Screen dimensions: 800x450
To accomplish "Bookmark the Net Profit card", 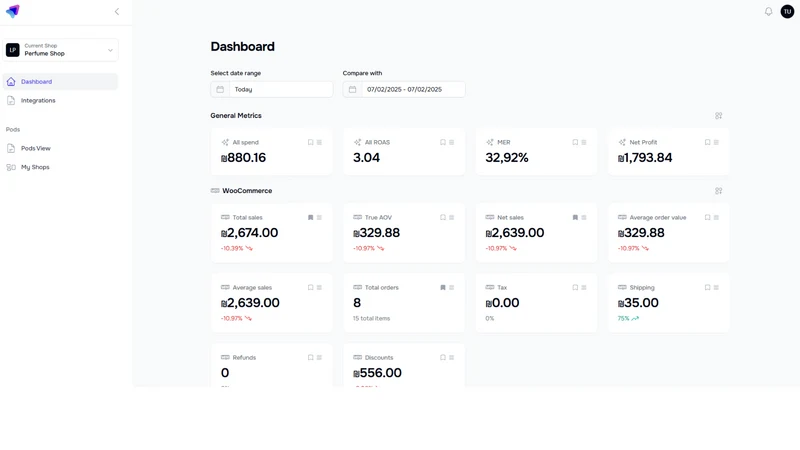I will (x=707, y=142).
